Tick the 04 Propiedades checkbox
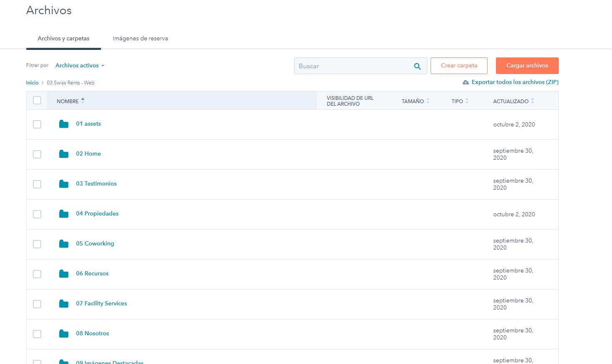This screenshot has height=364, width=612. click(37, 214)
